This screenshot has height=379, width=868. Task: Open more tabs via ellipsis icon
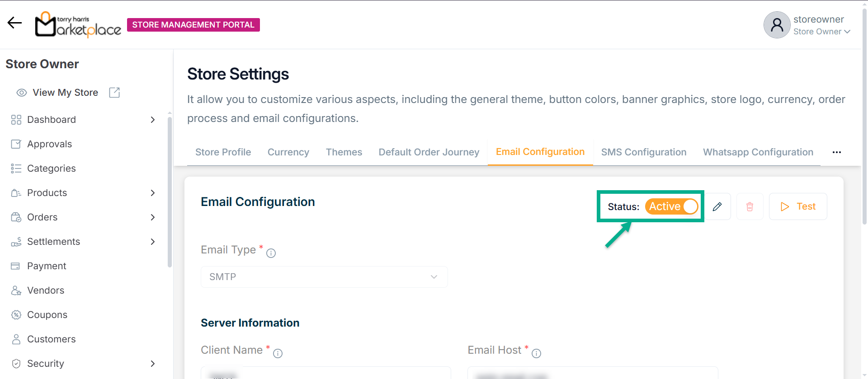pyautogui.click(x=836, y=152)
